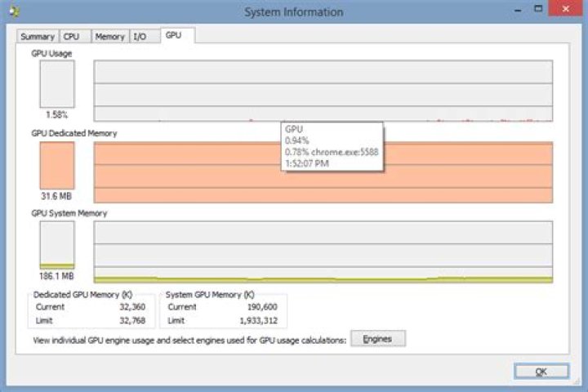Click the 1:52:07 PM tooltip timestamp
This screenshot has width=588, height=392.
(x=307, y=164)
